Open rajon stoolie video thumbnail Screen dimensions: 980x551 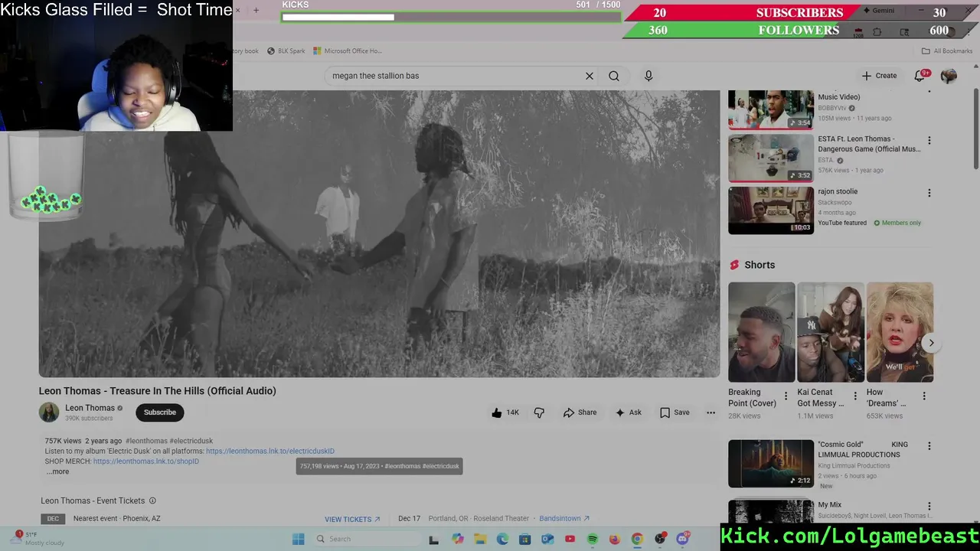click(771, 210)
